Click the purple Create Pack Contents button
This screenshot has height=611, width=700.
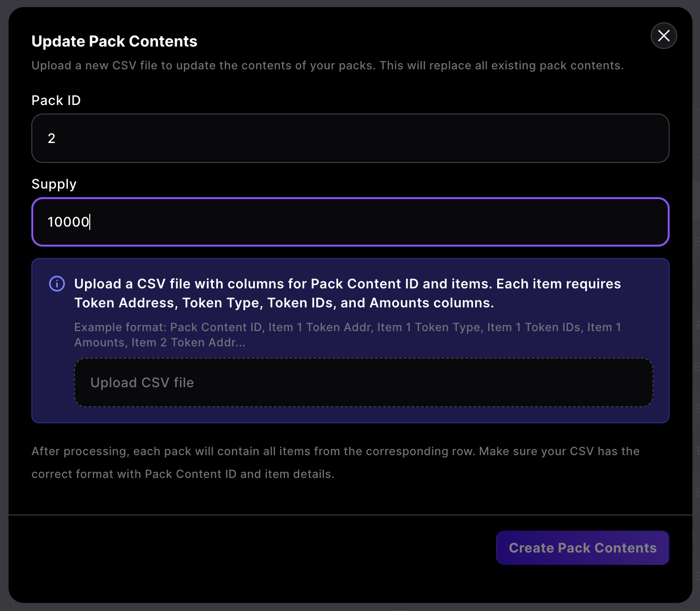[x=582, y=548]
